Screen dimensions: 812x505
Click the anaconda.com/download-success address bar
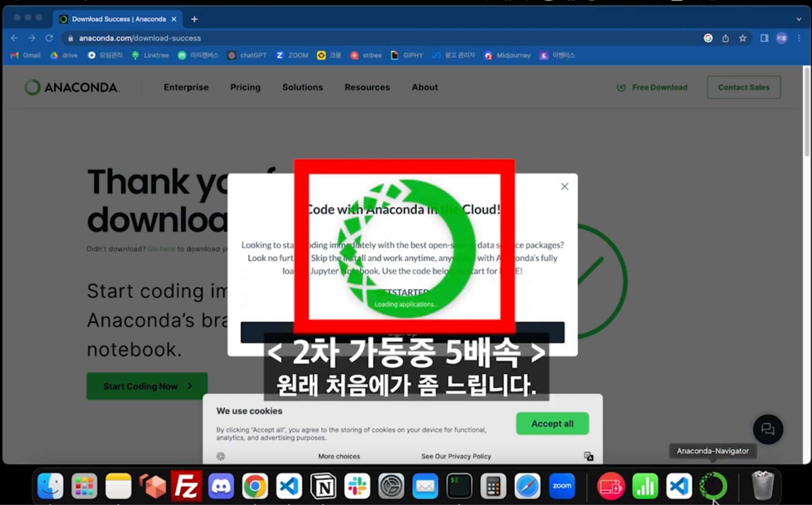381,38
